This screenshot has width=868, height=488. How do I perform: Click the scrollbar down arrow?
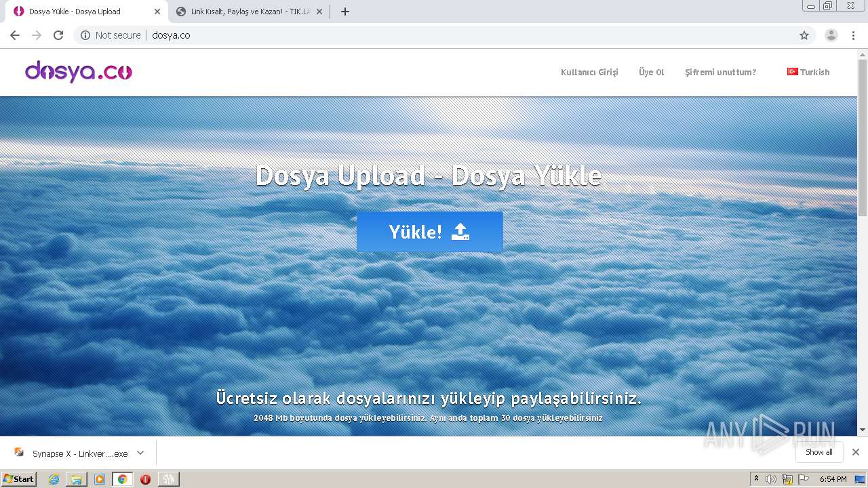[863, 430]
